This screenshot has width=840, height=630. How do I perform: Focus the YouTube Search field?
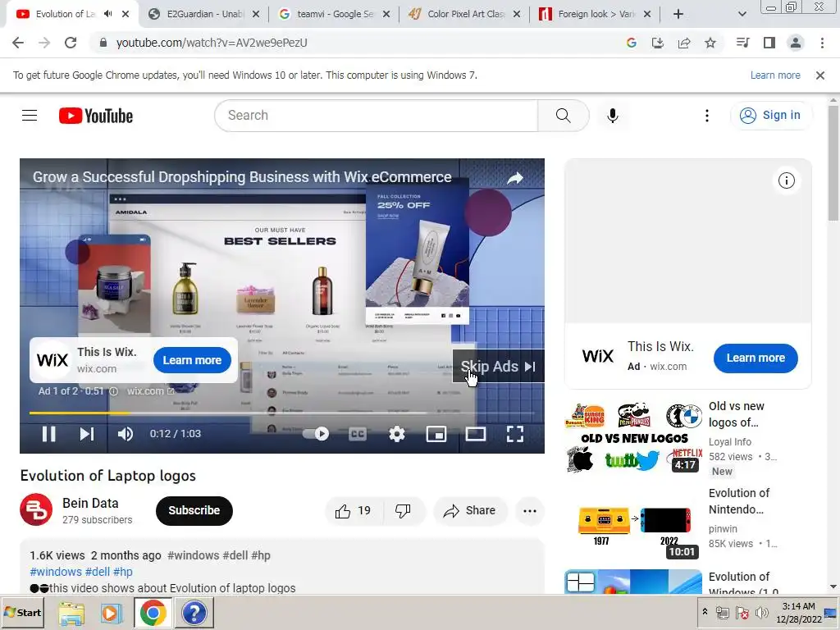point(376,115)
